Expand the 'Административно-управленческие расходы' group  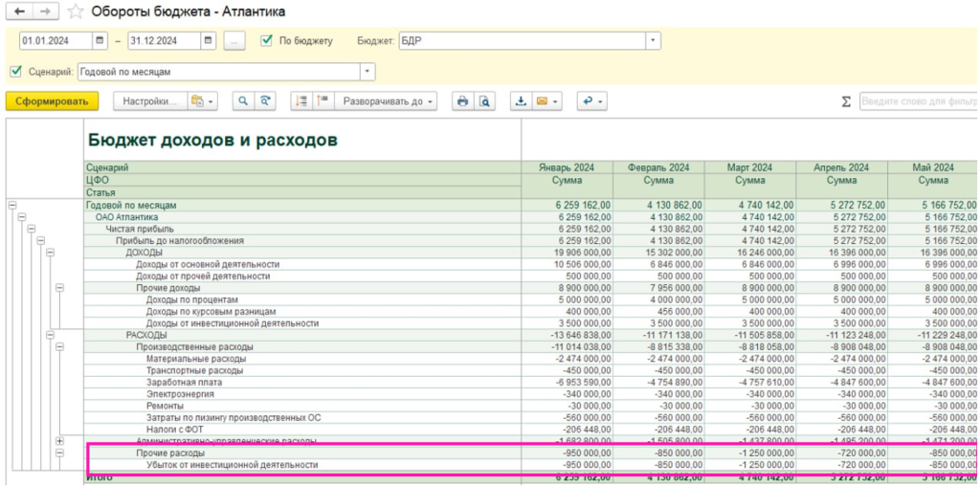click(x=59, y=441)
